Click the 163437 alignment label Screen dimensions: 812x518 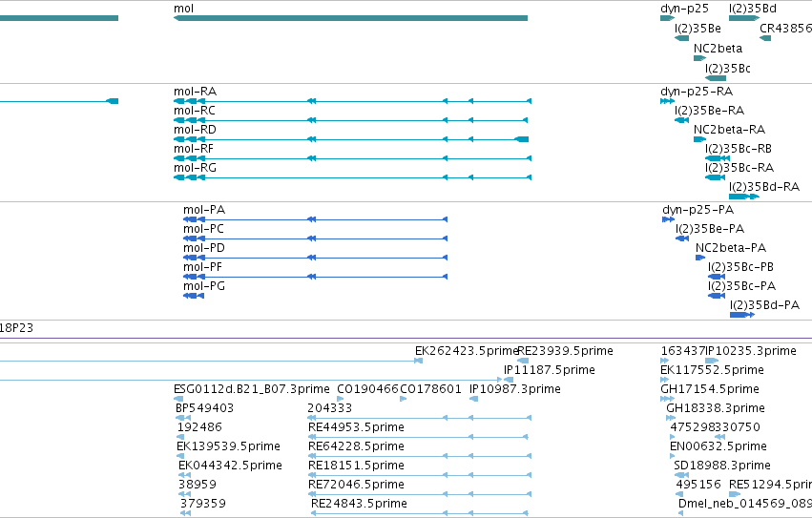pos(683,351)
